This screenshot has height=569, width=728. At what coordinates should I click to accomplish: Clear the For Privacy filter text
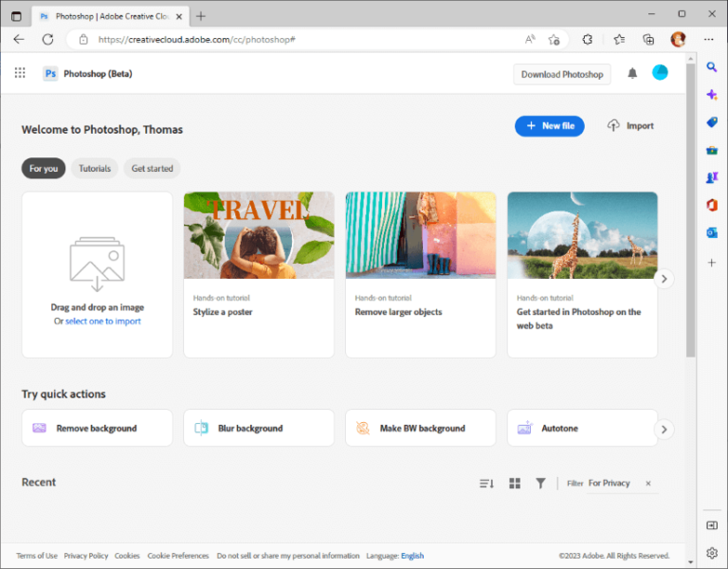coord(648,483)
